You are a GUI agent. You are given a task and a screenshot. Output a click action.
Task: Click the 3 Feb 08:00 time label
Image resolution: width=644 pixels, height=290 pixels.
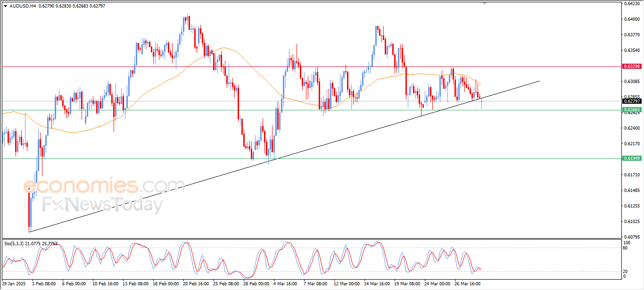[x=44, y=284]
